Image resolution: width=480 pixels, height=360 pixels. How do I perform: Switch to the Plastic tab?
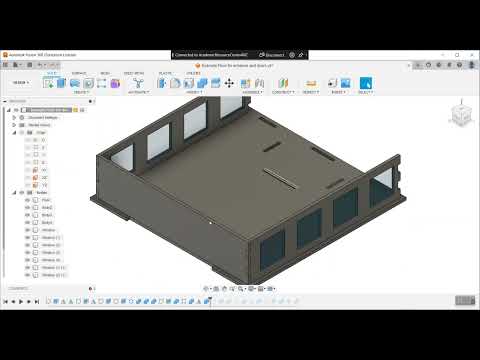[165, 73]
